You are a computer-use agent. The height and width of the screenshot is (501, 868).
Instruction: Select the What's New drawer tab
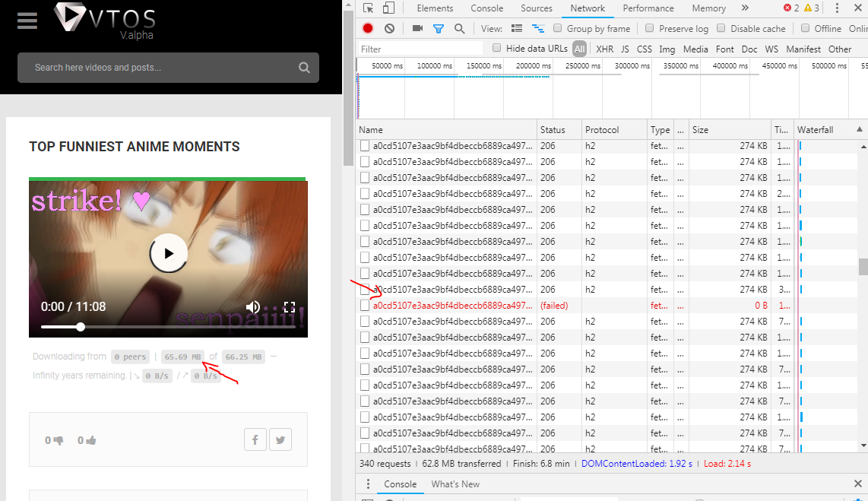455,484
